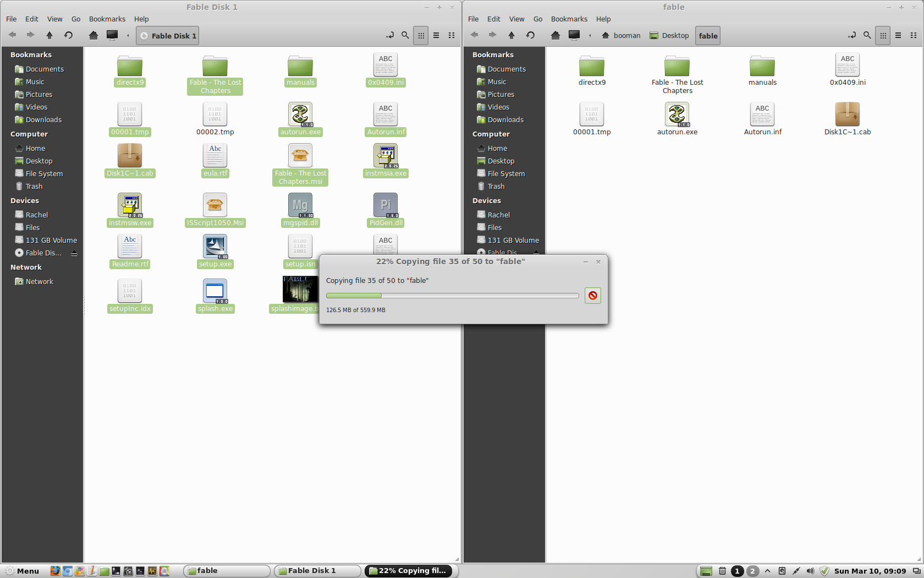Open Computer location in the fable window toolbar
The height and width of the screenshot is (578, 924).
click(x=574, y=35)
